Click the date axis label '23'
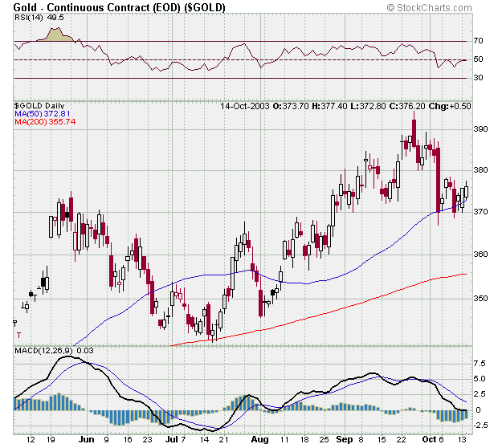 point(147,439)
